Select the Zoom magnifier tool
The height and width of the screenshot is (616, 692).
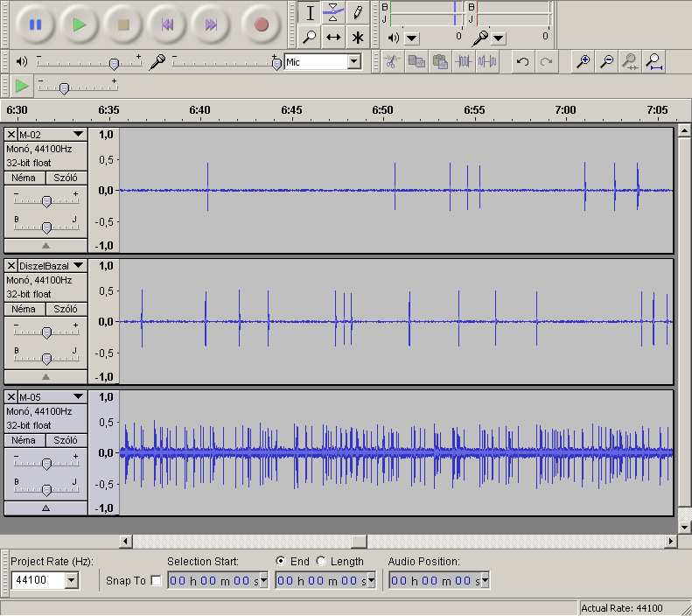click(310, 37)
